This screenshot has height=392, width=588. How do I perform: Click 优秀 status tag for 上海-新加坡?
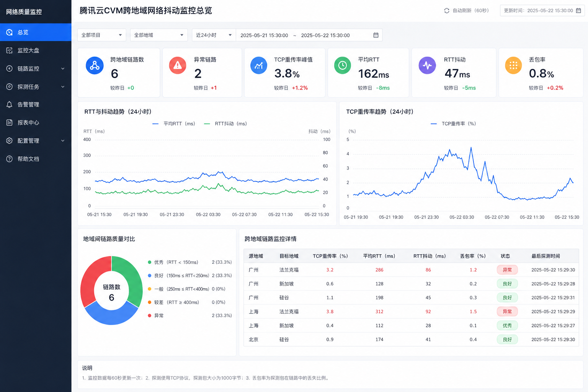(507, 325)
